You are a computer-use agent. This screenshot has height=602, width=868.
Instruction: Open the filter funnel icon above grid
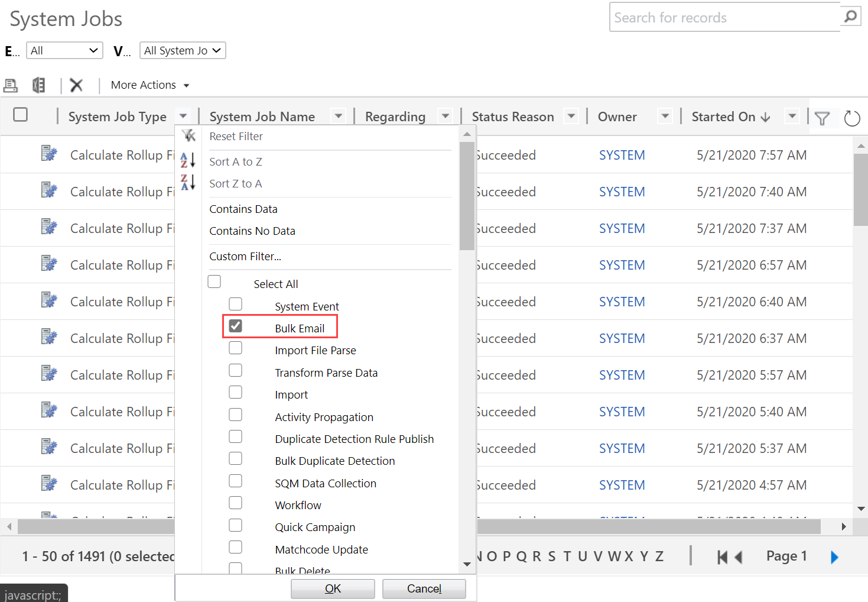click(823, 118)
